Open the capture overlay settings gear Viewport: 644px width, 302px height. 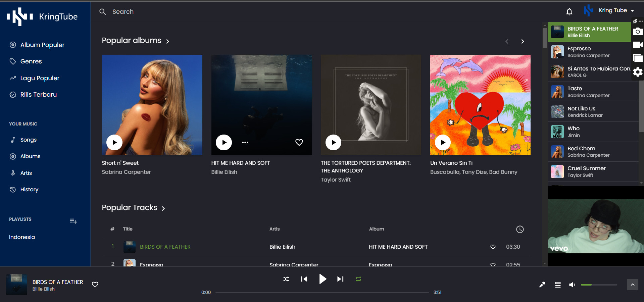(638, 72)
